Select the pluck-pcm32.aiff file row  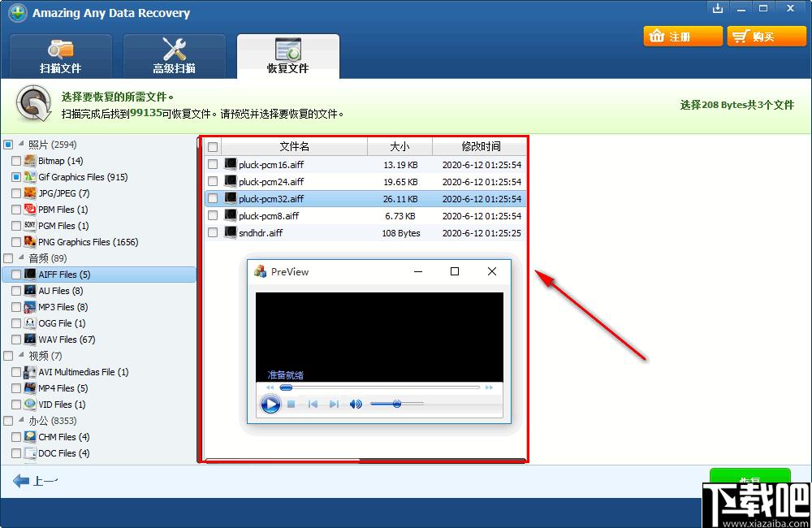(365, 198)
